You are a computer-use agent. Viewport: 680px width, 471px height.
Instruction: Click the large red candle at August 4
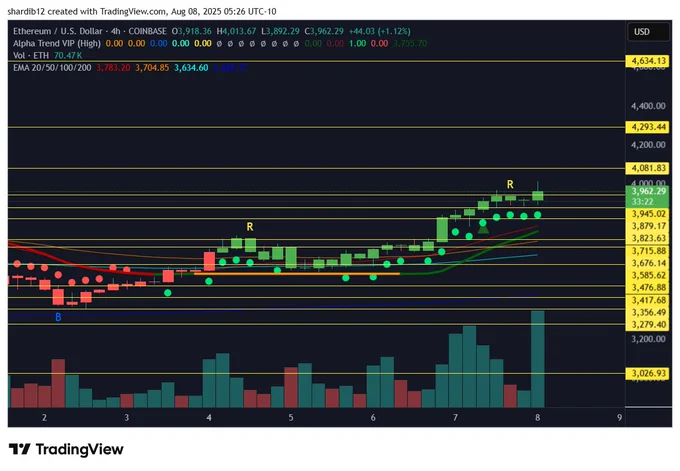click(209, 262)
